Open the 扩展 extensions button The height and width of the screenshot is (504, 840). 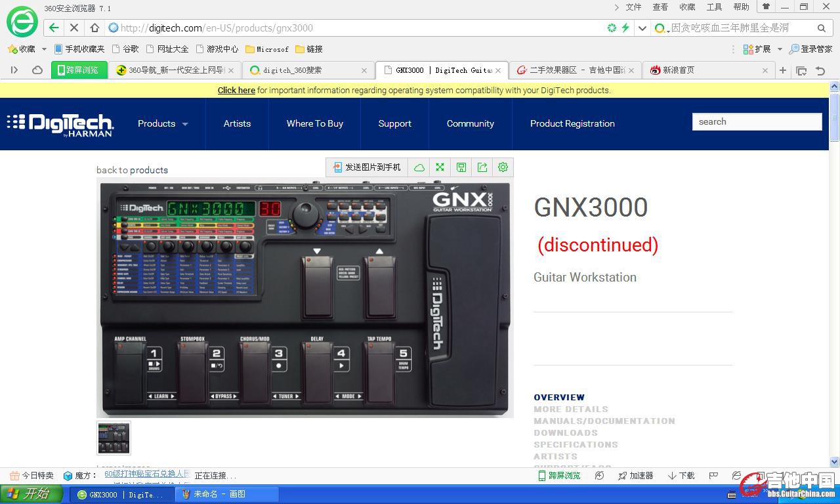(x=757, y=49)
